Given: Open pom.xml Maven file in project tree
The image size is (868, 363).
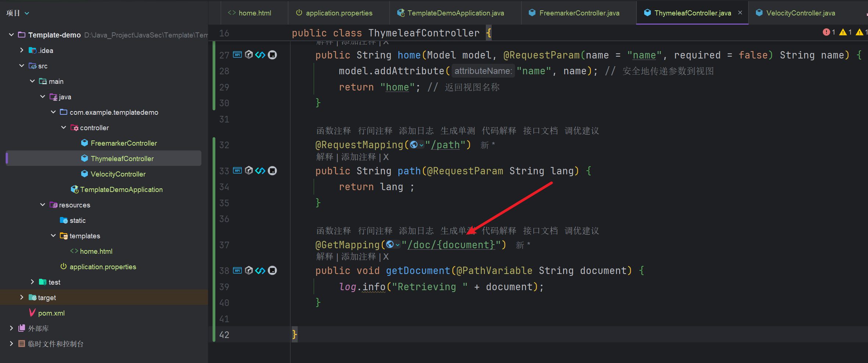Looking at the screenshot, I should (x=51, y=313).
